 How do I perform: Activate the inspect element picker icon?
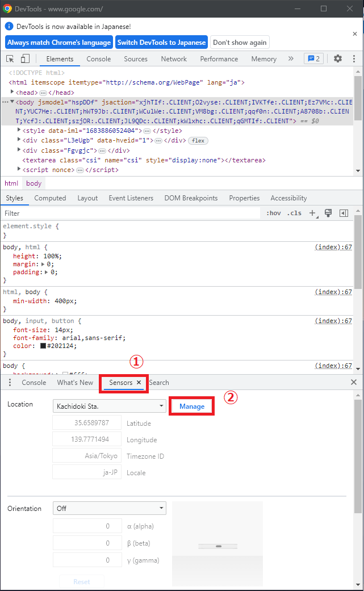pos(10,59)
